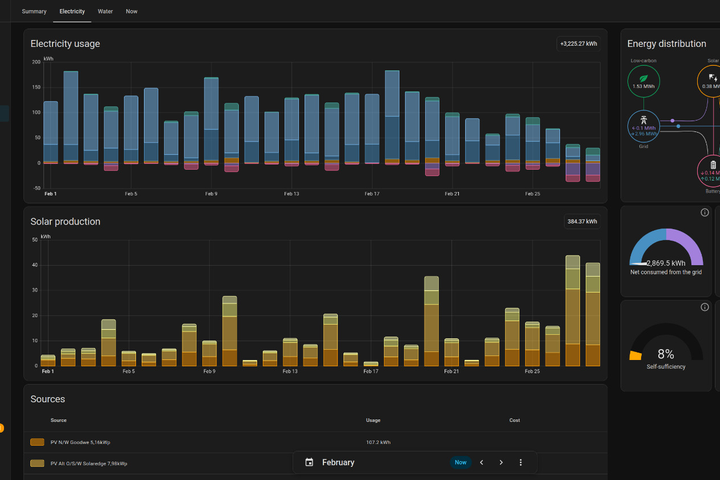Click the Feb 9 label on solar chart
The height and width of the screenshot is (480, 720).
coord(209,371)
